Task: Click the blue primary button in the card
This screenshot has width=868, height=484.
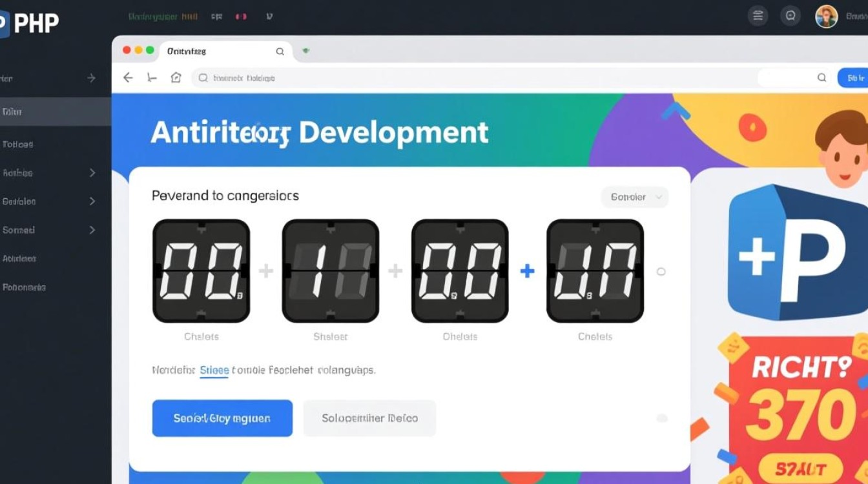Action: (x=222, y=418)
